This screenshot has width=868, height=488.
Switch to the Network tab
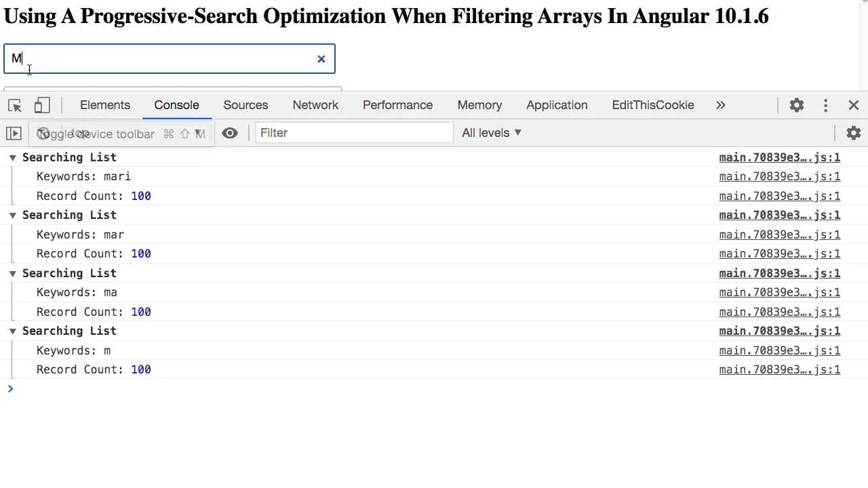pos(315,105)
